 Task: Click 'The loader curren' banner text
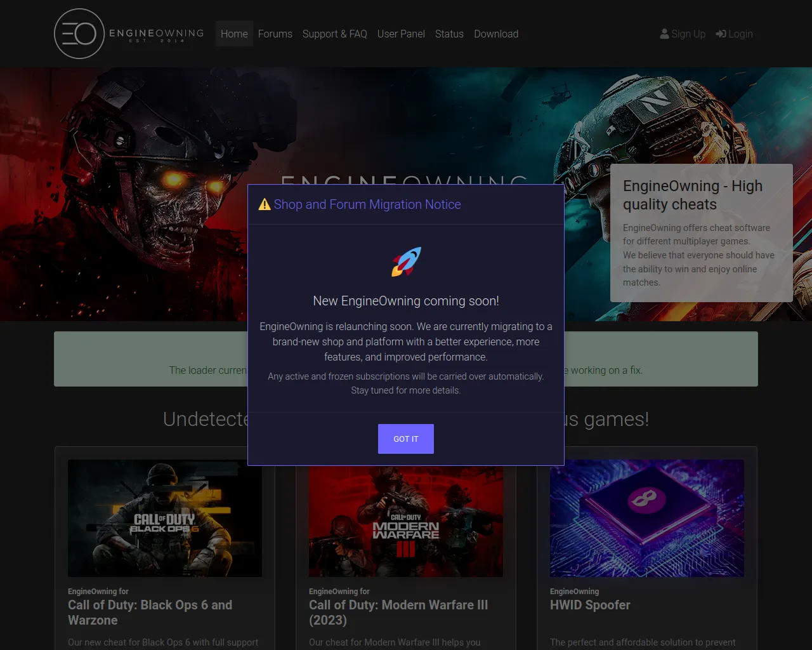pyautogui.click(x=207, y=370)
